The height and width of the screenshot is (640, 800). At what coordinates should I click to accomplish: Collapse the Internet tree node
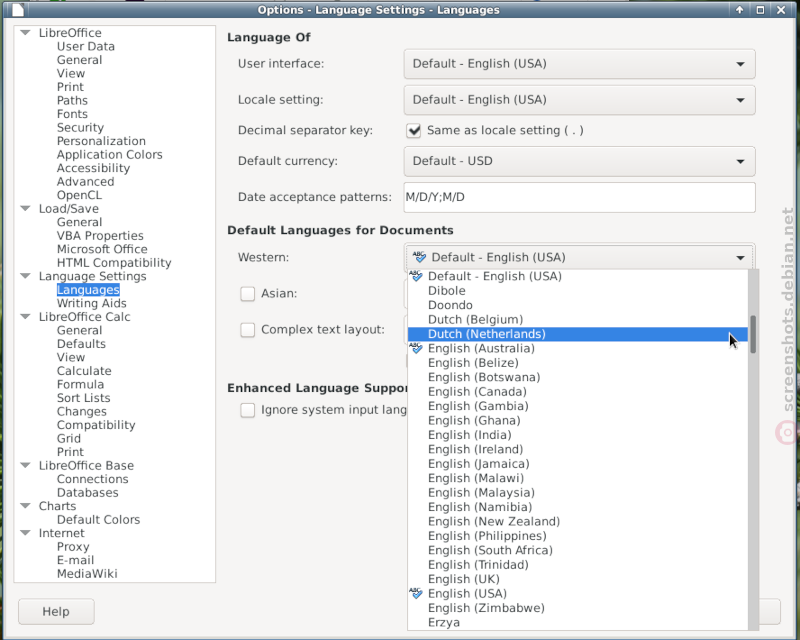tap(25, 533)
